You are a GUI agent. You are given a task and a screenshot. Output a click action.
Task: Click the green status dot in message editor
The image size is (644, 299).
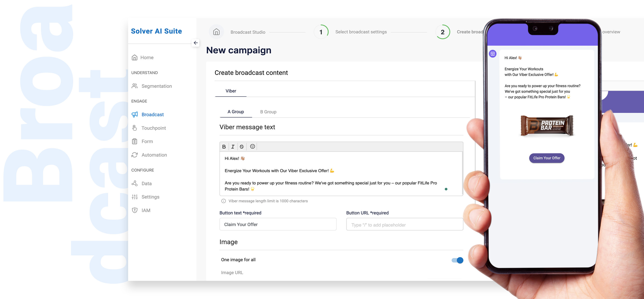[446, 189]
